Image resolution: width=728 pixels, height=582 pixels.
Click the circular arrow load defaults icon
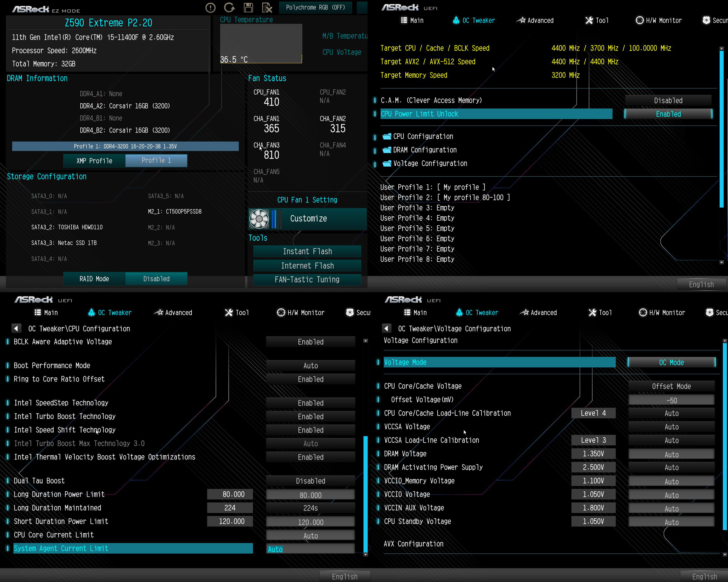(x=229, y=8)
